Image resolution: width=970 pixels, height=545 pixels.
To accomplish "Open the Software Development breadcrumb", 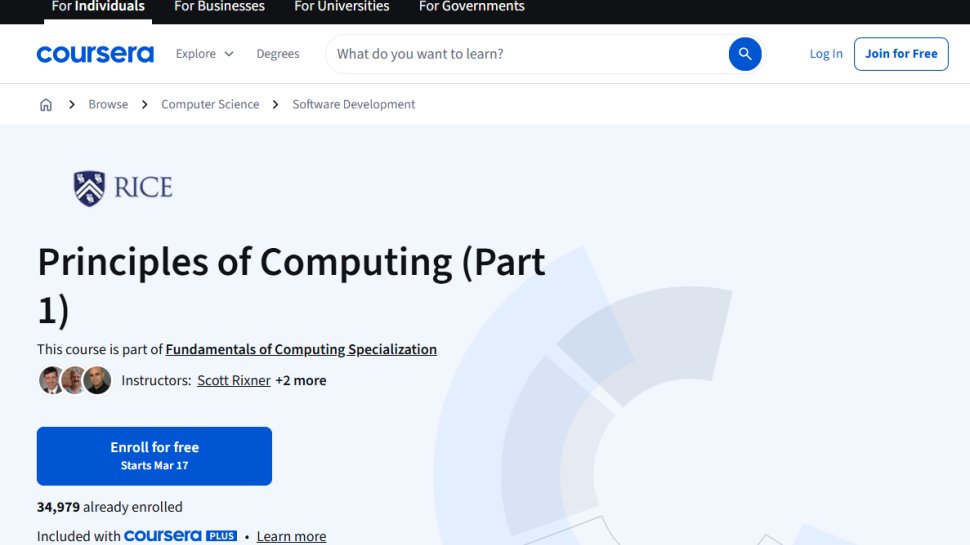I will 354,105.
